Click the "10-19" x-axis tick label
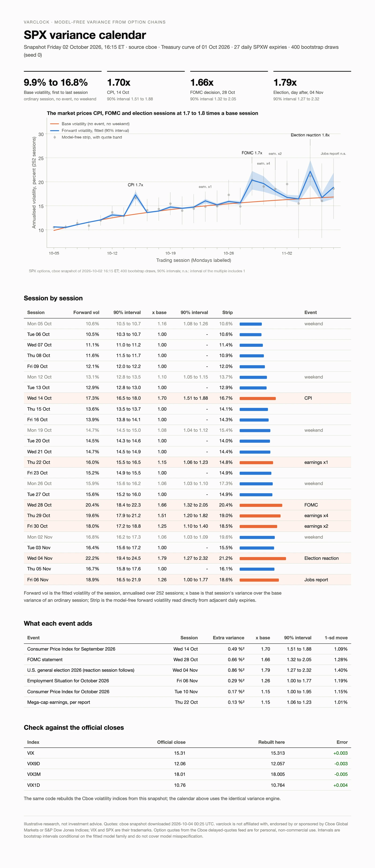 point(170,253)
